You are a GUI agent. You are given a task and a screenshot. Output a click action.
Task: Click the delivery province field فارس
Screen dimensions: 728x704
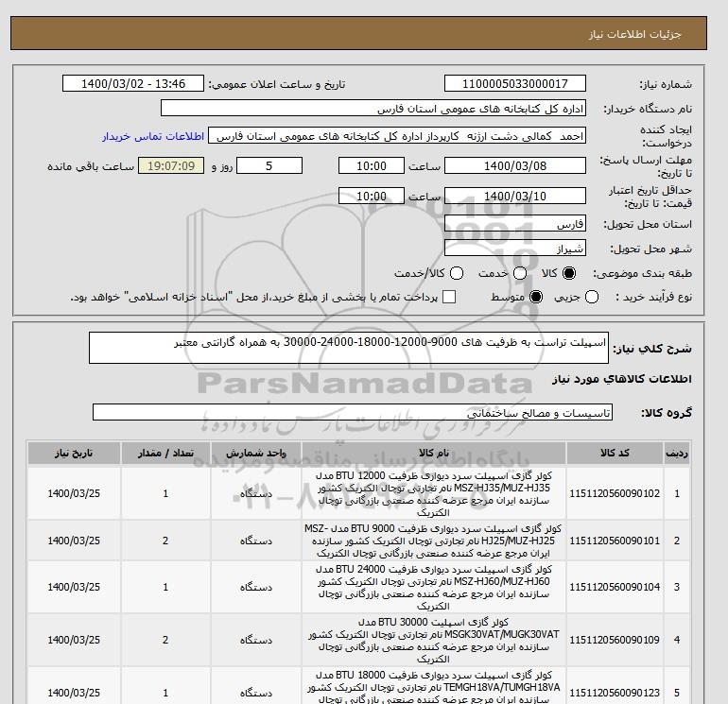tap(515, 224)
